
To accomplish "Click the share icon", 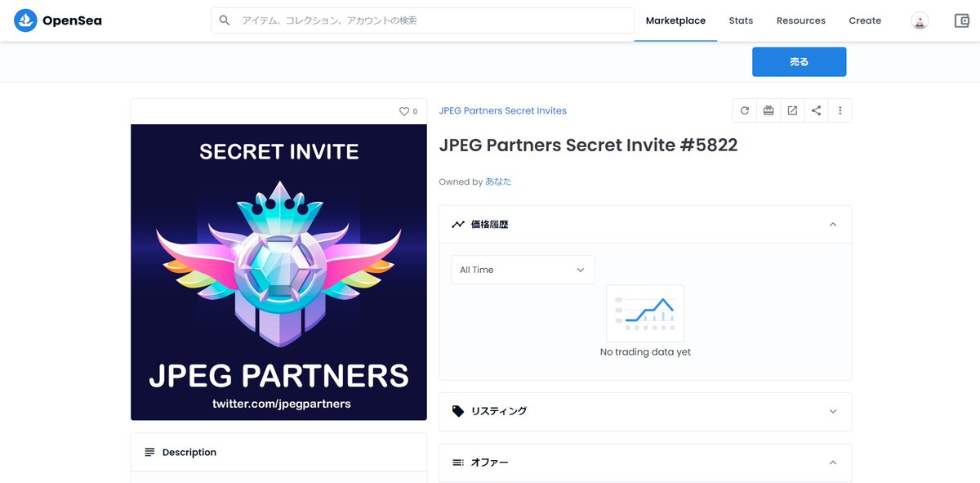I will point(816,110).
